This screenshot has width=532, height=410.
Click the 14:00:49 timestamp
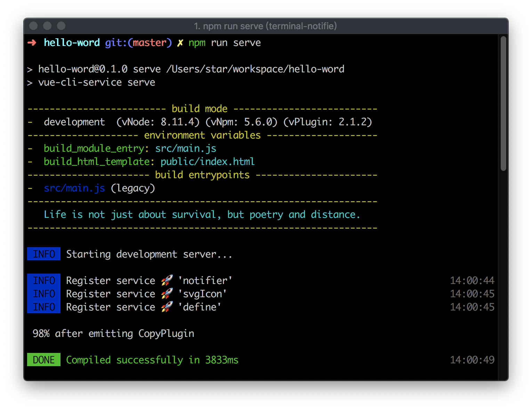(x=472, y=360)
